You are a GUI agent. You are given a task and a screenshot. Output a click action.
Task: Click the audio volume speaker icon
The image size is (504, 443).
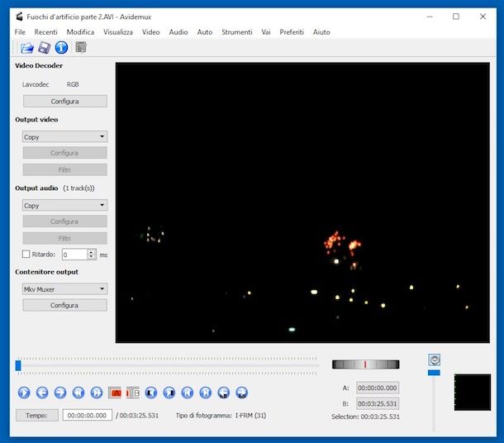435,360
